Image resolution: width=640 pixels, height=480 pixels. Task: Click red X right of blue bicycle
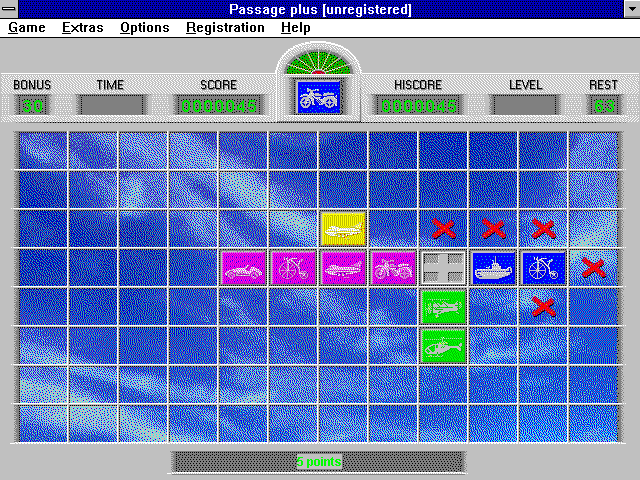[593, 267]
